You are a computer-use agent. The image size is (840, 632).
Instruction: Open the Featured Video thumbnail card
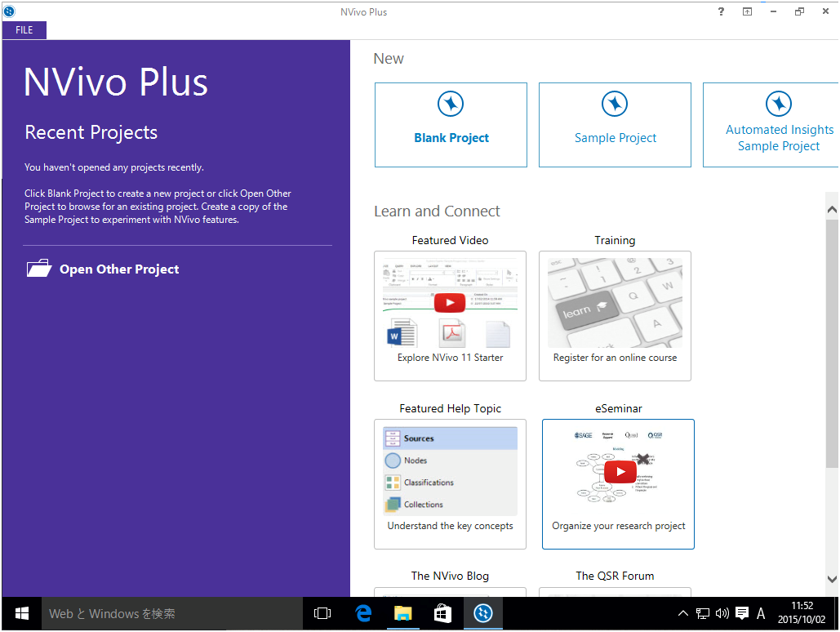click(450, 316)
